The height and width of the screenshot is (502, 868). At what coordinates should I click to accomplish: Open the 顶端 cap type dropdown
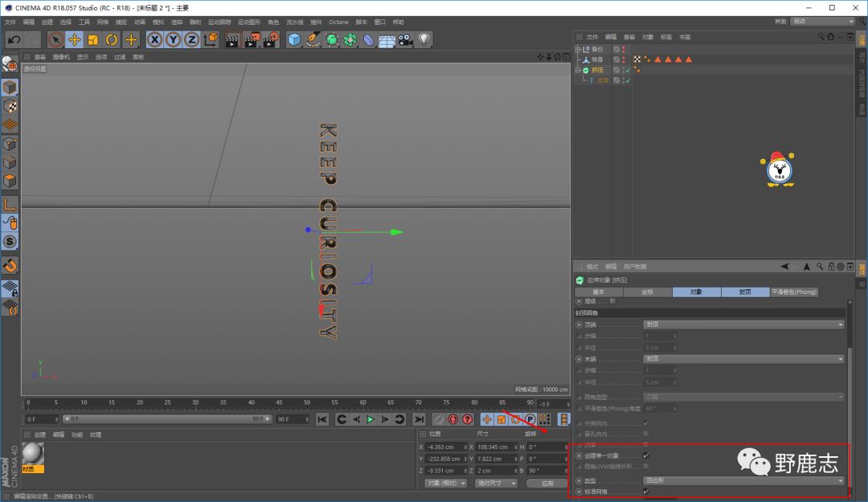pos(743,324)
